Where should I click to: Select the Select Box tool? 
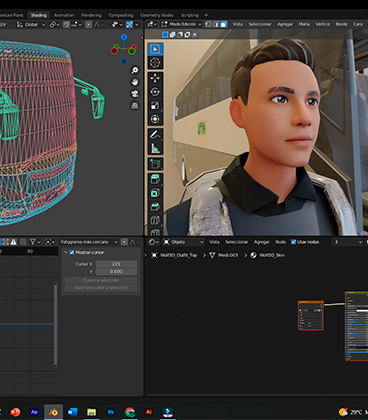coord(155,49)
